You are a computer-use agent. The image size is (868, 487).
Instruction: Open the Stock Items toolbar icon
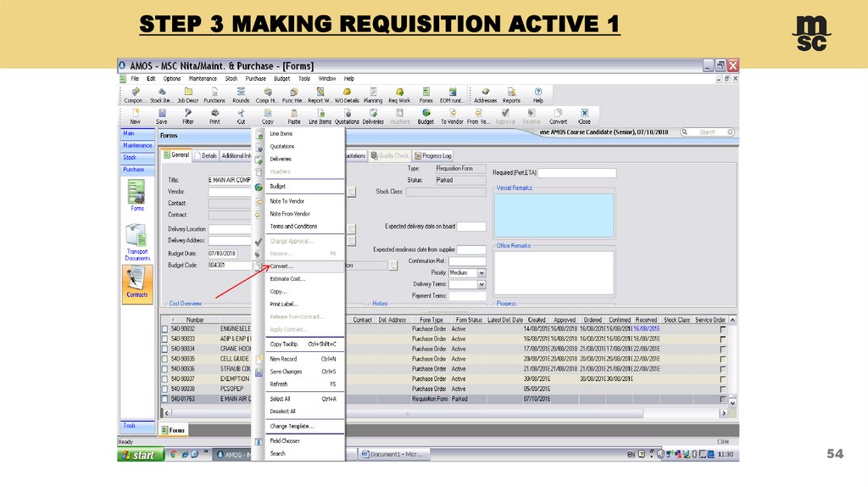coord(161,94)
